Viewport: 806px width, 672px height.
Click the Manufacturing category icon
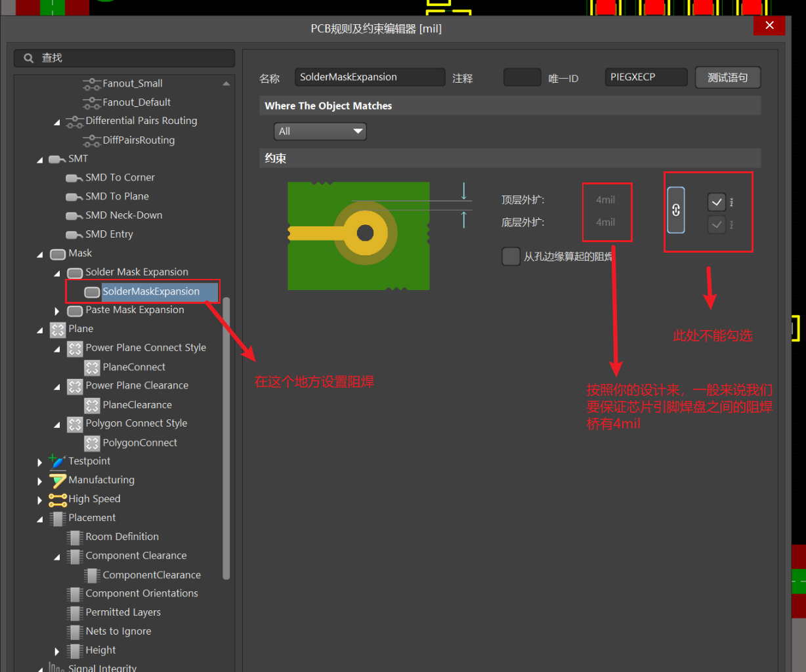coord(58,480)
